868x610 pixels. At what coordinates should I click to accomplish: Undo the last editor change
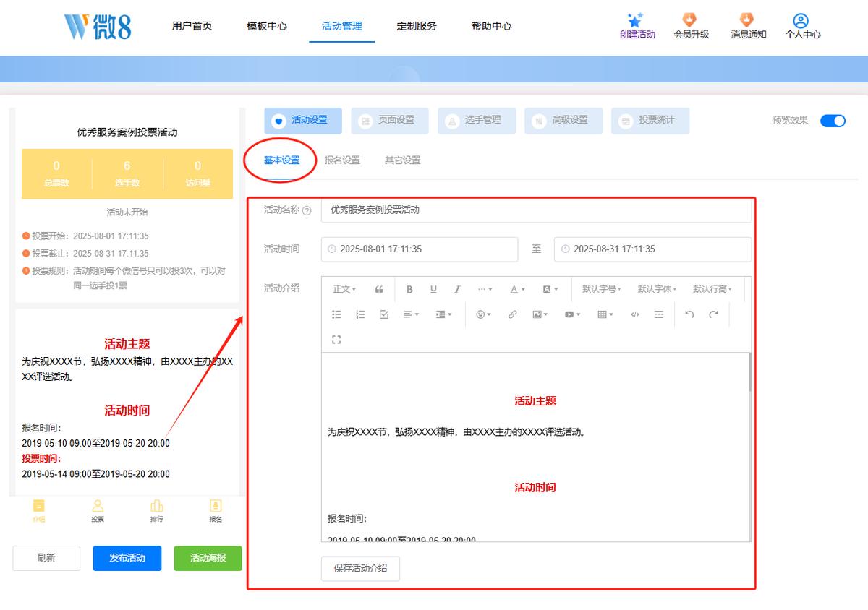click(x=689, y=314)
